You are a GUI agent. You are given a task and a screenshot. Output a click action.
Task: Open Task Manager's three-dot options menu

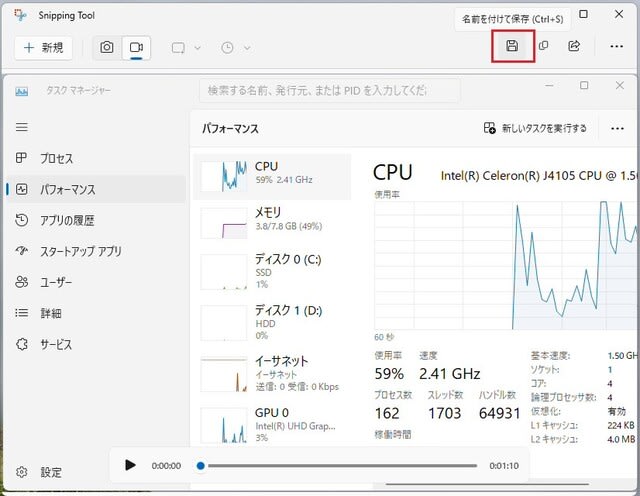click(x=617, y=129)
